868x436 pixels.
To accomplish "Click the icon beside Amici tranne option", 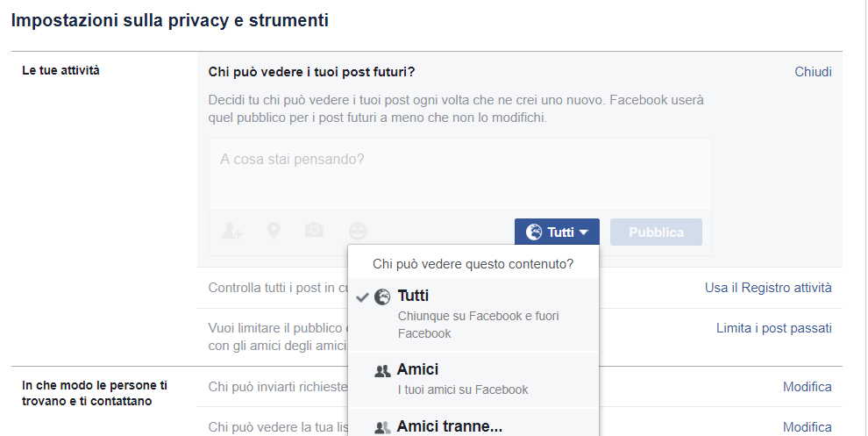I will click(x=382, y=427).
